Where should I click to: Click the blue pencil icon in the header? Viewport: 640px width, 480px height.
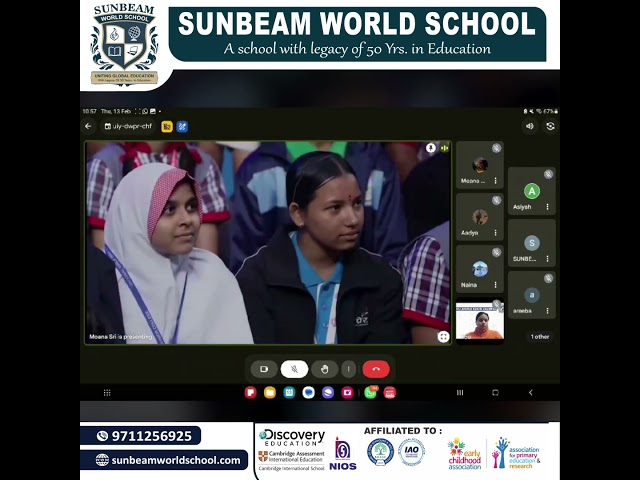pyautogui.click(x=182, y=127)
